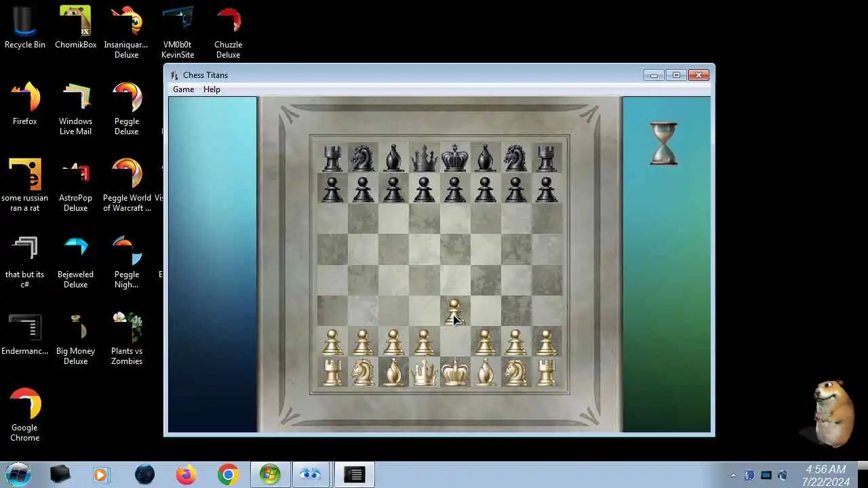Select the black pawn on e7
The width and height of the screenshot is (868, 488).
coord(455,189)
